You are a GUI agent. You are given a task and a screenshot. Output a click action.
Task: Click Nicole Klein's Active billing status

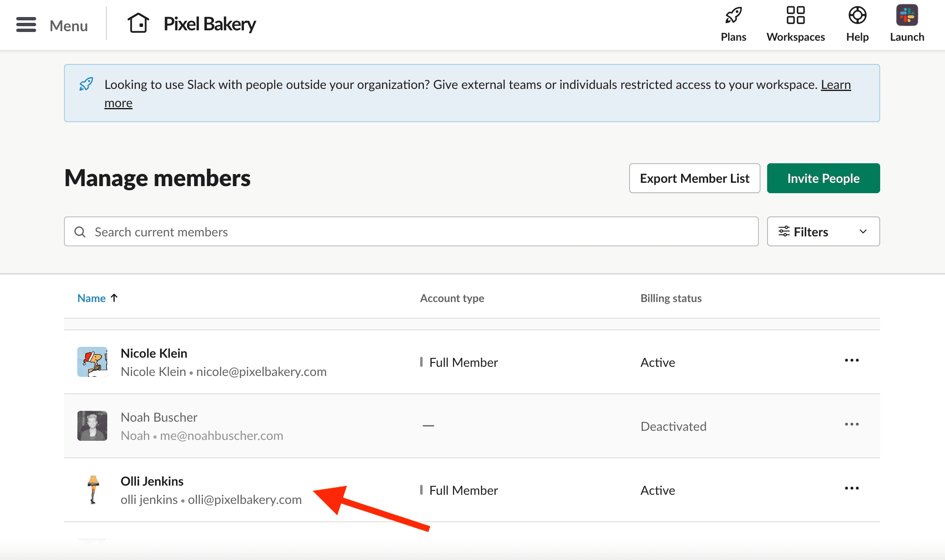pyautogui.click(x=657, y=363)
